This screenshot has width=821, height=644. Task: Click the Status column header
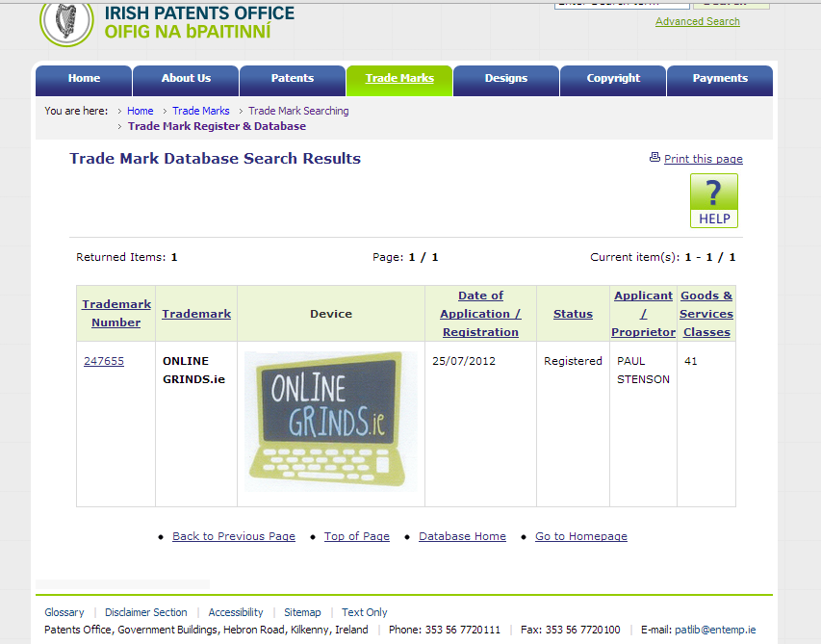tap(573, 314)
